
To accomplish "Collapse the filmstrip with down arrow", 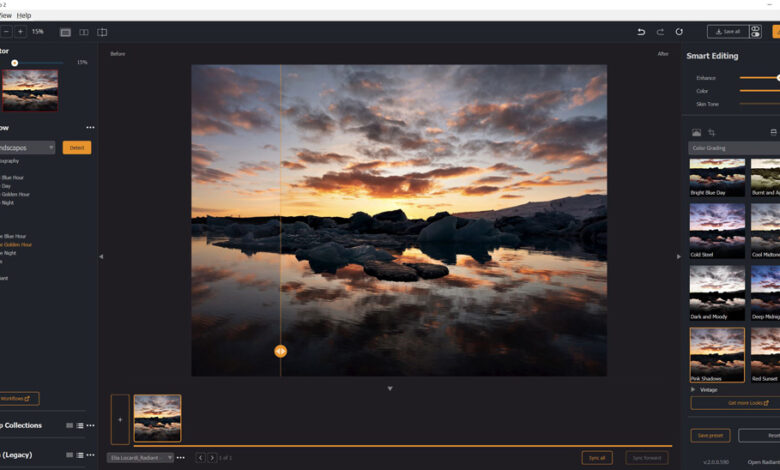I will point(390,388).
